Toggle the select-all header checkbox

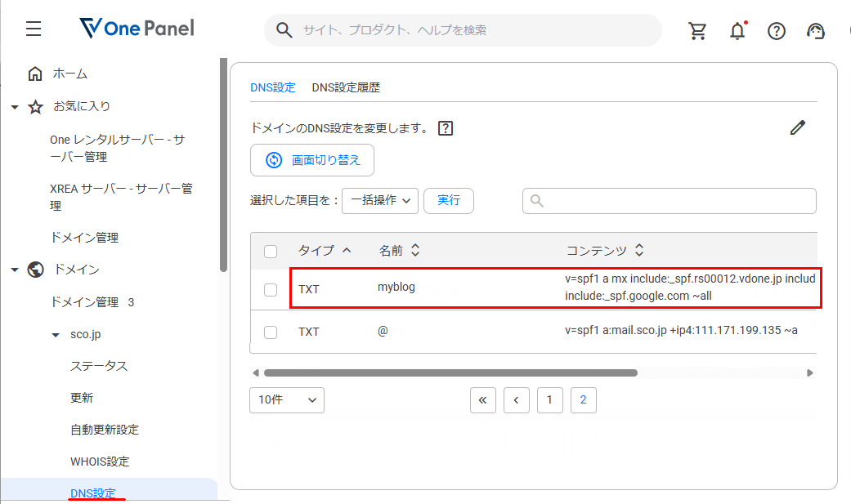271,252
